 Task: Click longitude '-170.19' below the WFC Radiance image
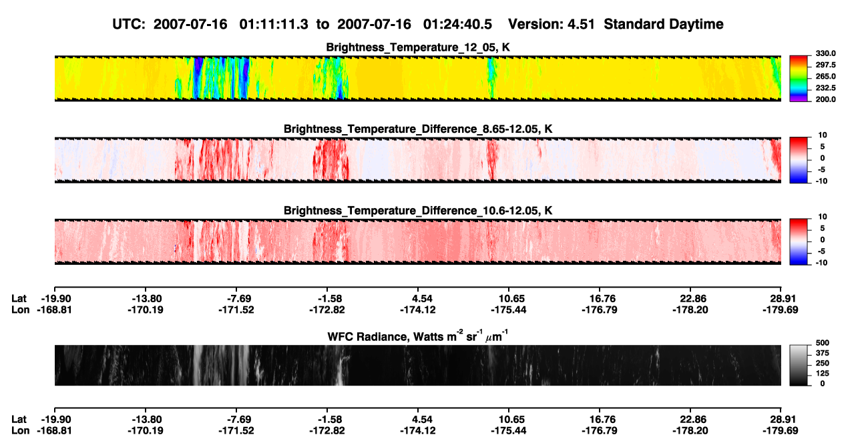[x=146, y=430]
